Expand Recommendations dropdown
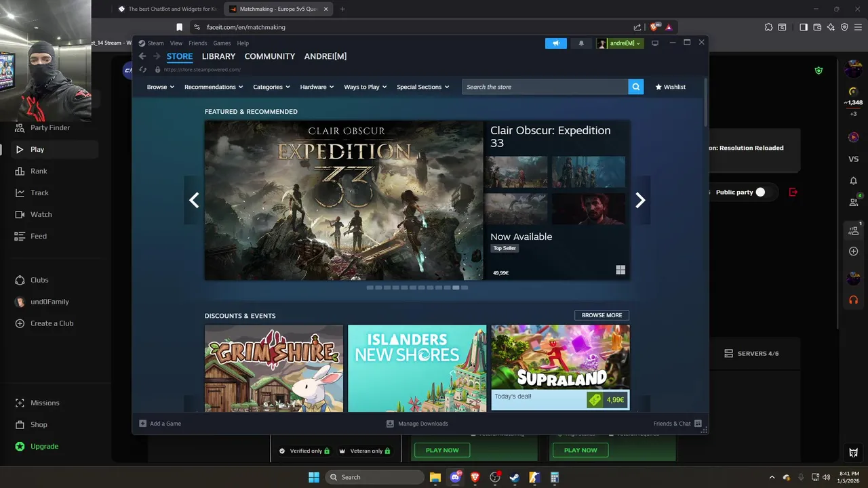The height and width of the screenshot is (488, 868). pyautogui.click(x=214, y=87)
